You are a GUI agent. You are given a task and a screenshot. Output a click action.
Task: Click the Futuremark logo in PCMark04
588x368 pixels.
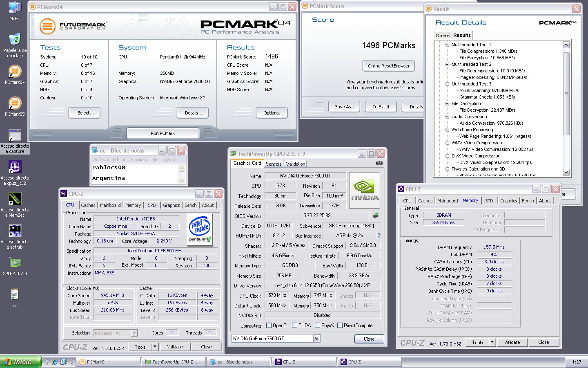73,26
